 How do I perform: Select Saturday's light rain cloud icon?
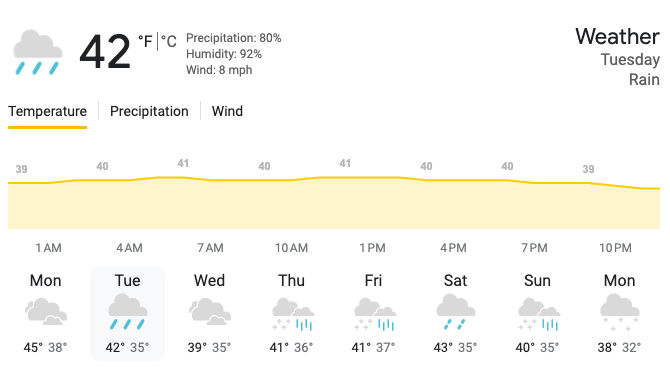pos(455,311)
